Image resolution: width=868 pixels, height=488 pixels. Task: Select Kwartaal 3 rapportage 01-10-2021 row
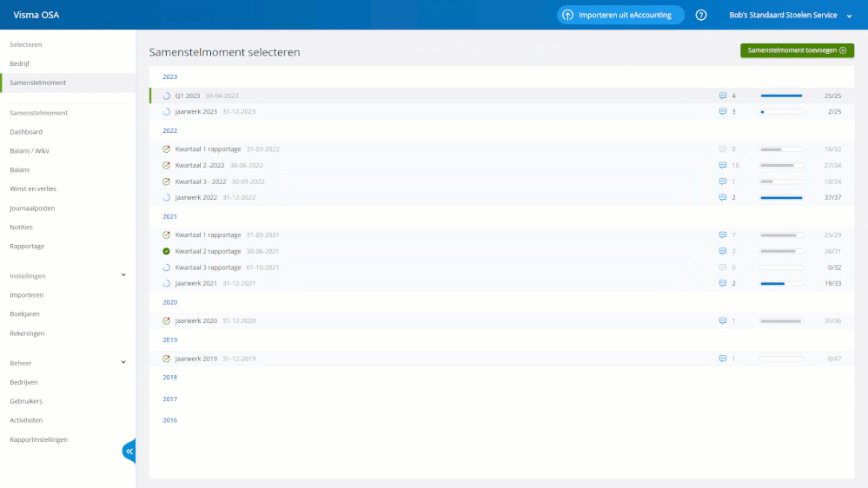click(x=501, y=267)
